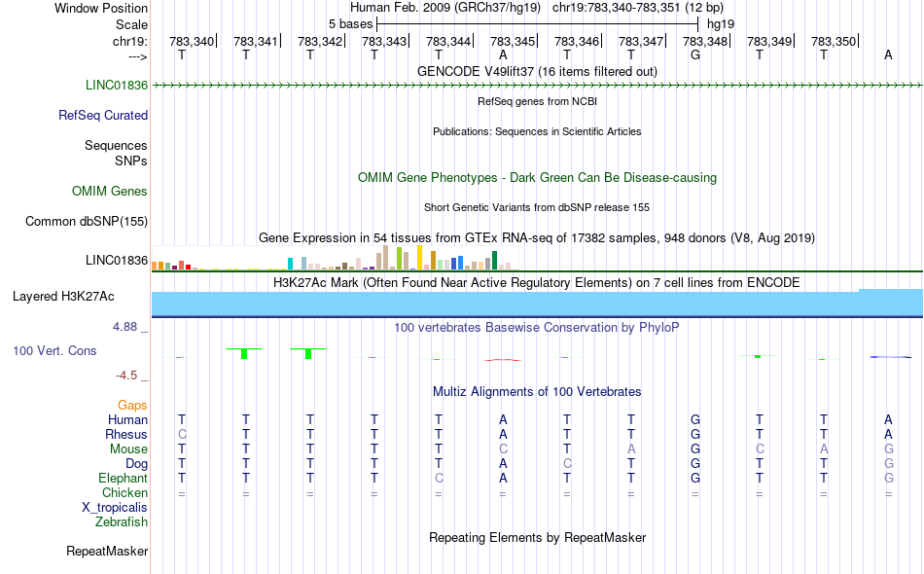This screenshot has width=924, height=574.
Task: Click the ---> strand direction arrow
Action: pyautogui.click(x=138, y=56)
